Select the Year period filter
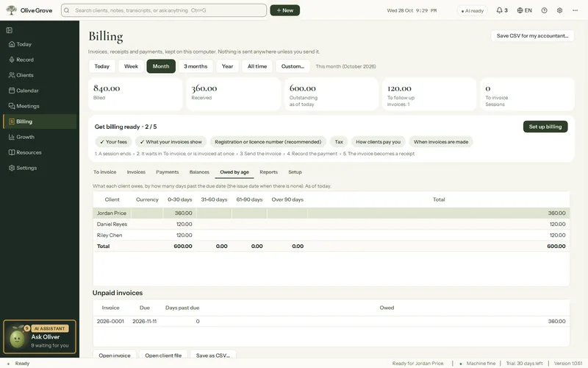This screenshot has width=588, height=368. [x=227, y=66]
